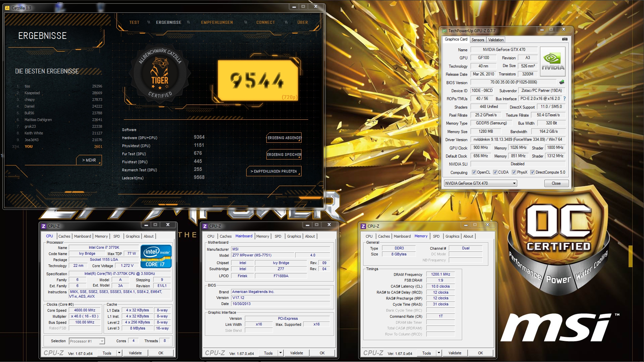
Task: Open Mainboard tab in CPU tab CPU-Z window
Action: point(83,236)
